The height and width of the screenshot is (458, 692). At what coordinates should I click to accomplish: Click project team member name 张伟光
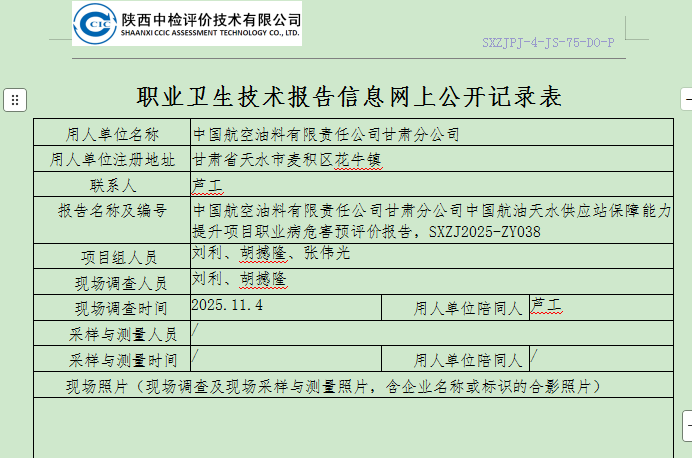click(x=328, y=254)
